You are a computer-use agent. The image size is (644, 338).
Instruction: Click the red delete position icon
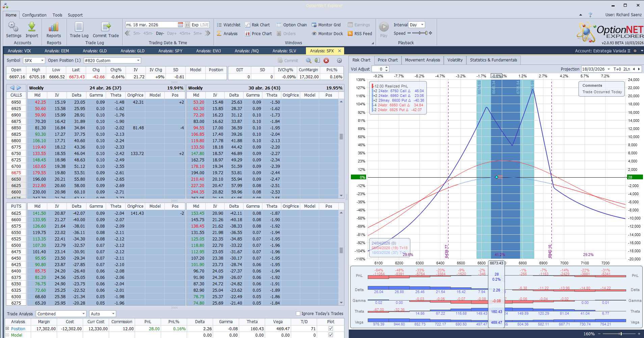(326, 60)
